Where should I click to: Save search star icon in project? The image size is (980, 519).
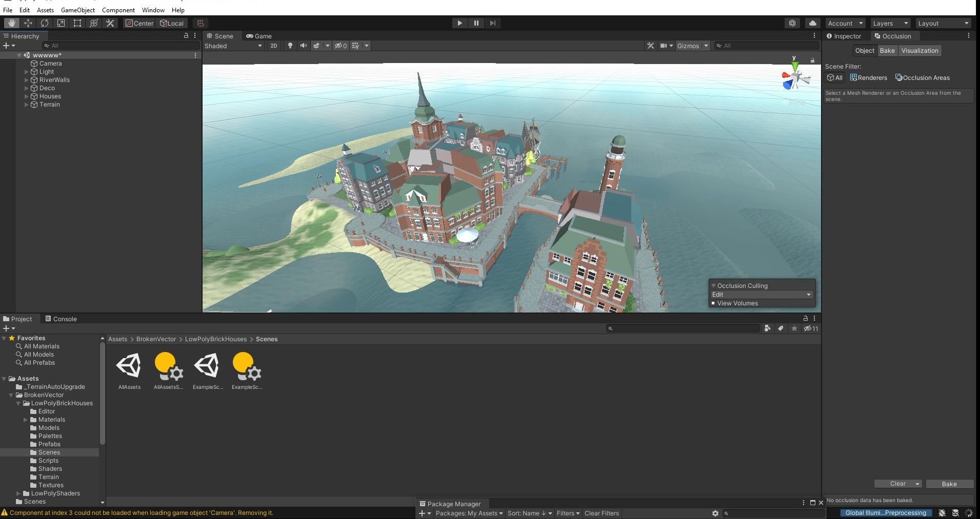pos(794,328)
